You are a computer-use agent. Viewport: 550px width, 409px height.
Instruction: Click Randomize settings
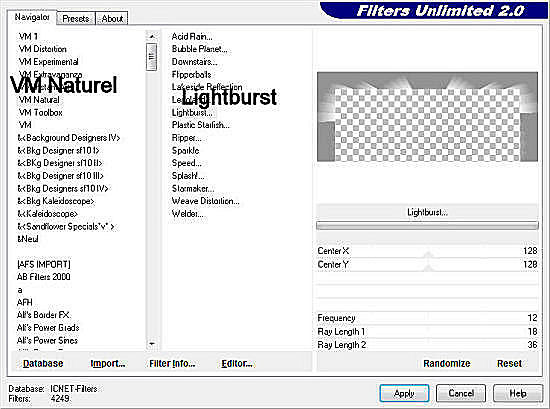pyautogui.click(x=447, y=363)
